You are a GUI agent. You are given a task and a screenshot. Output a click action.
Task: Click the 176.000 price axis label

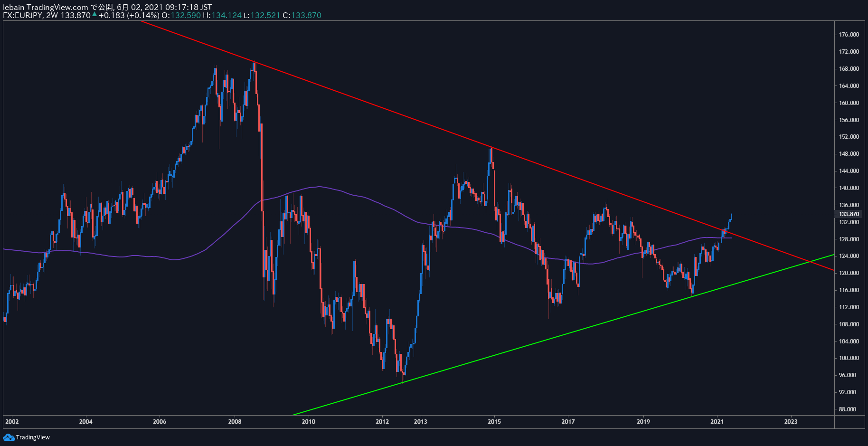(849, 35)
